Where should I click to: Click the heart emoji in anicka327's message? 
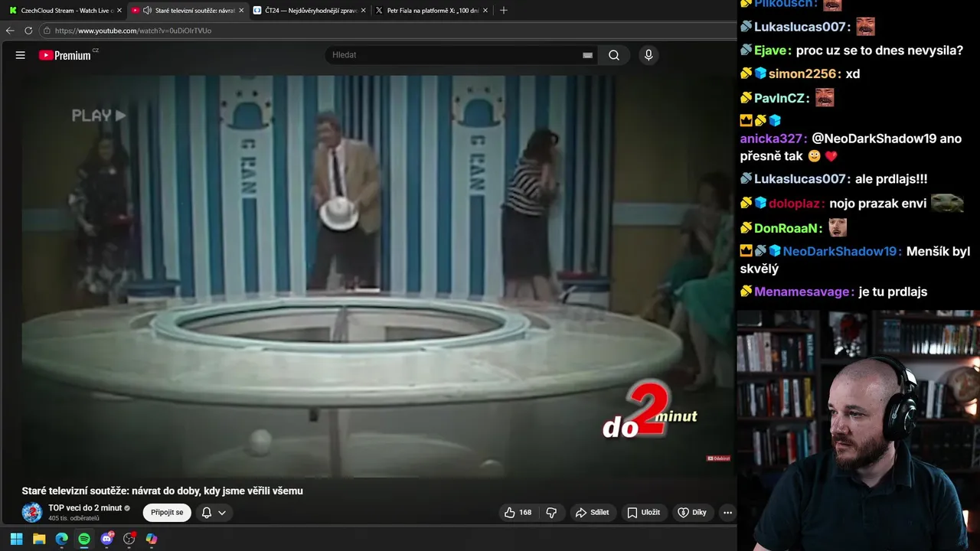(x=831, y=156)
